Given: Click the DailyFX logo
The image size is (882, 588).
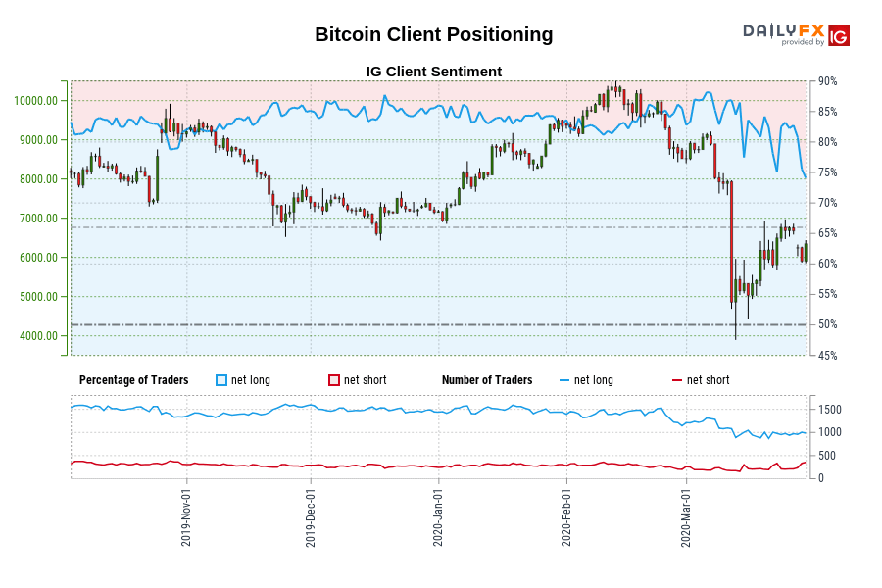Looking at the screenshot, I should point(783,30).
